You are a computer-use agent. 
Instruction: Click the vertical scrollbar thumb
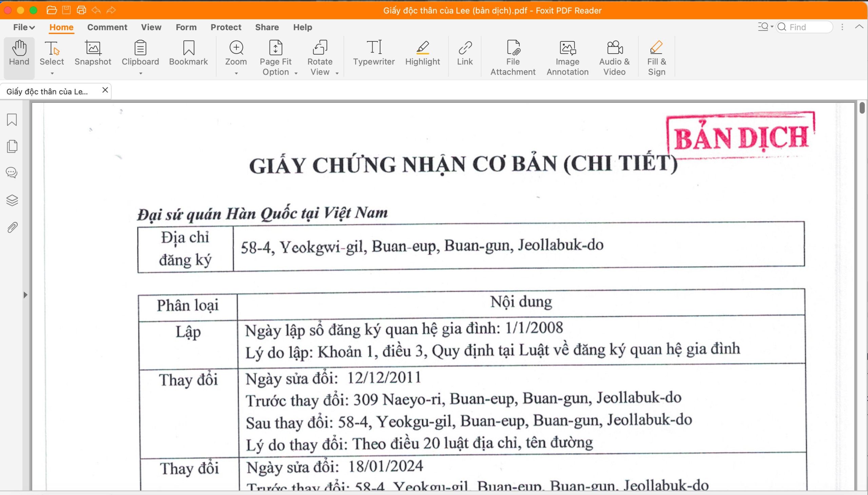[862, 108]
